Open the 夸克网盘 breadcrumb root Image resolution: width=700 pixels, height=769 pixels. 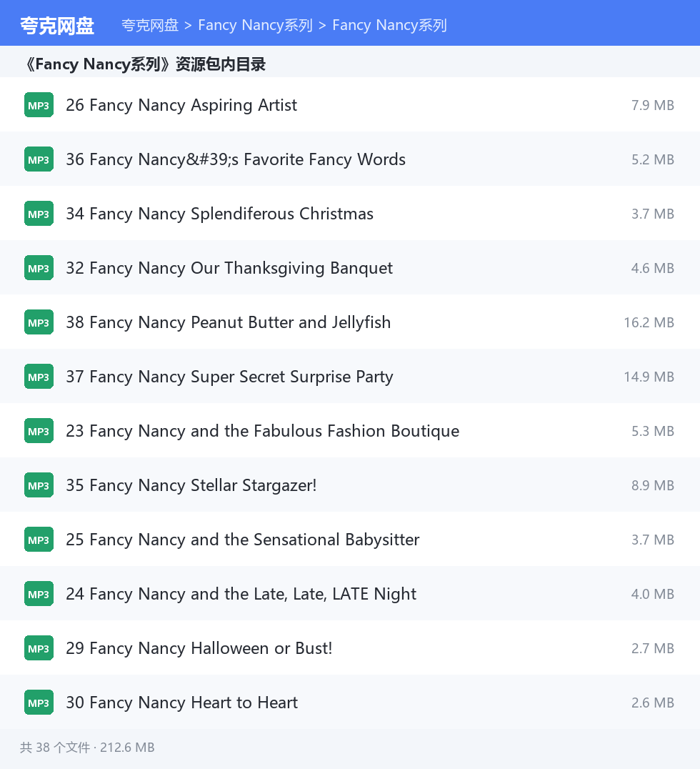click(x=150, y=25)
